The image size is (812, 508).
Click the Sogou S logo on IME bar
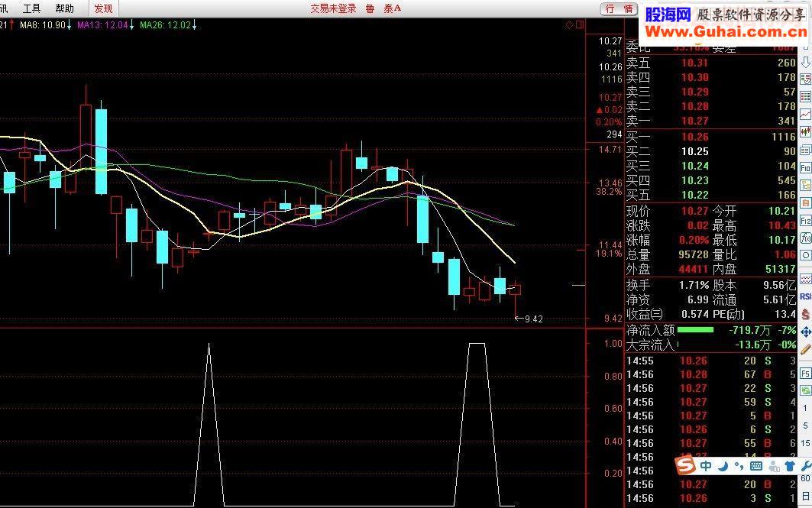coord(686,465)
